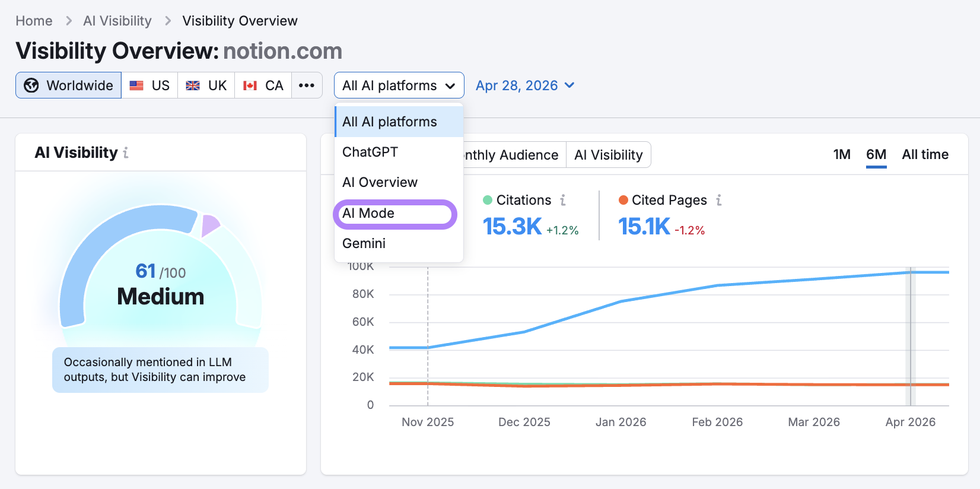Switch to the AI Visibility chart tab

(x=609, y=155)
